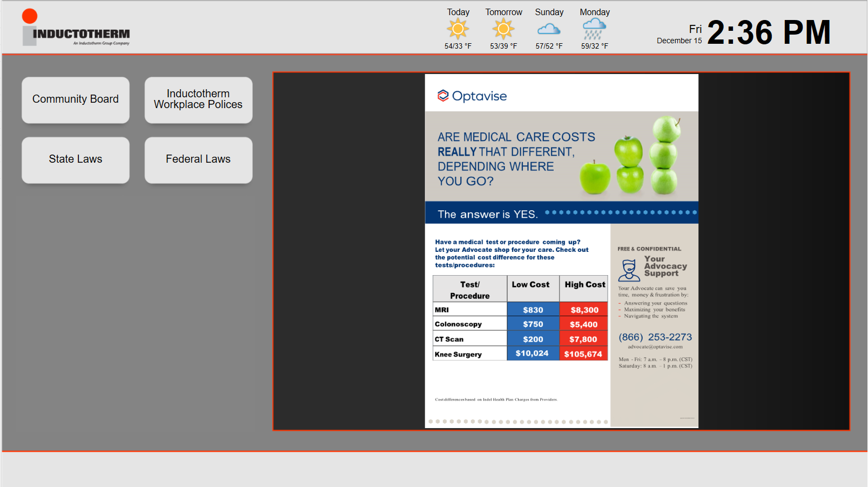Image resolution: width=868 pixels, height=487 pixels.
Task: Open the Community Board
Action: pos(76,99)
